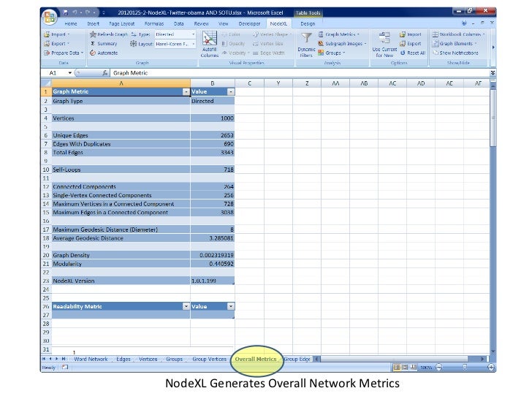Click Refresh Graph

[109, 34]
